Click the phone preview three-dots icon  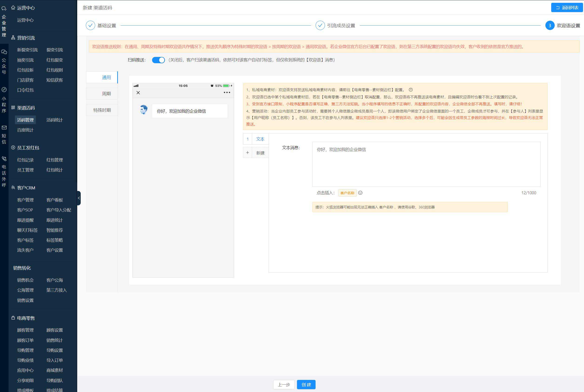[227, 92]
